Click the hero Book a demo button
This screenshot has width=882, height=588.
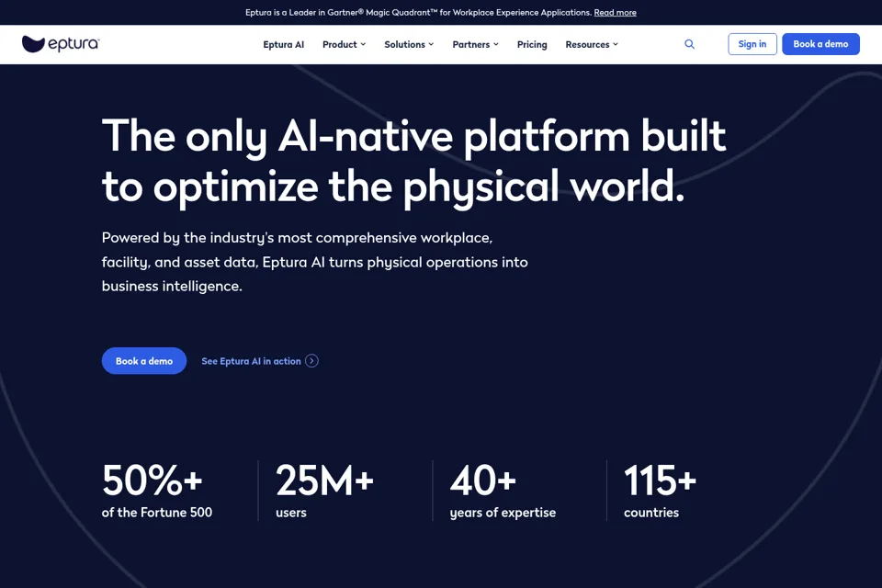(144, 361)
